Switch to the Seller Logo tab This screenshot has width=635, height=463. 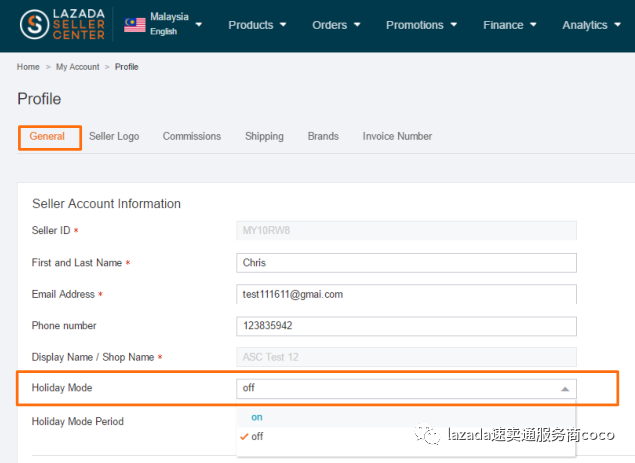coord(114,137)
